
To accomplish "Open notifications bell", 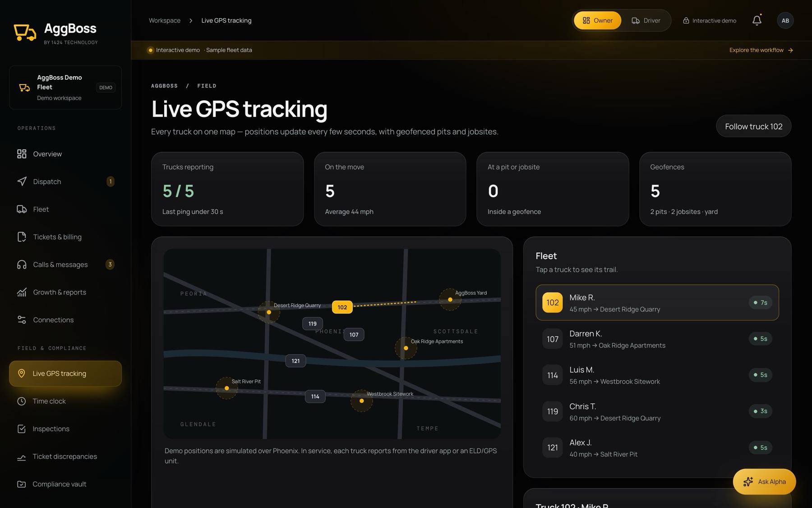I will tap(757, 20).
